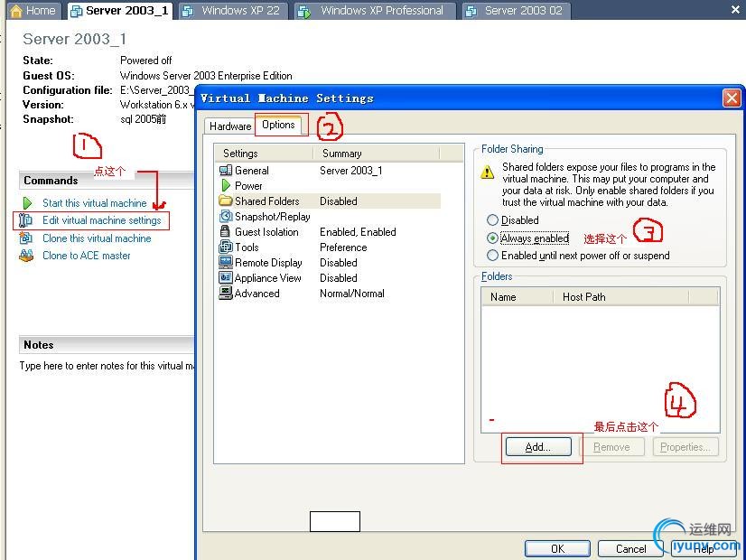Click the Advanced computer icon
Viewport: 746px width, 560px height.
226,293
